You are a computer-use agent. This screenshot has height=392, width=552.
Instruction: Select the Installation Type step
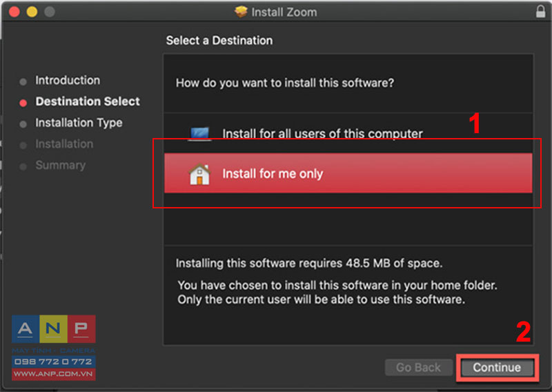[79, 123]
